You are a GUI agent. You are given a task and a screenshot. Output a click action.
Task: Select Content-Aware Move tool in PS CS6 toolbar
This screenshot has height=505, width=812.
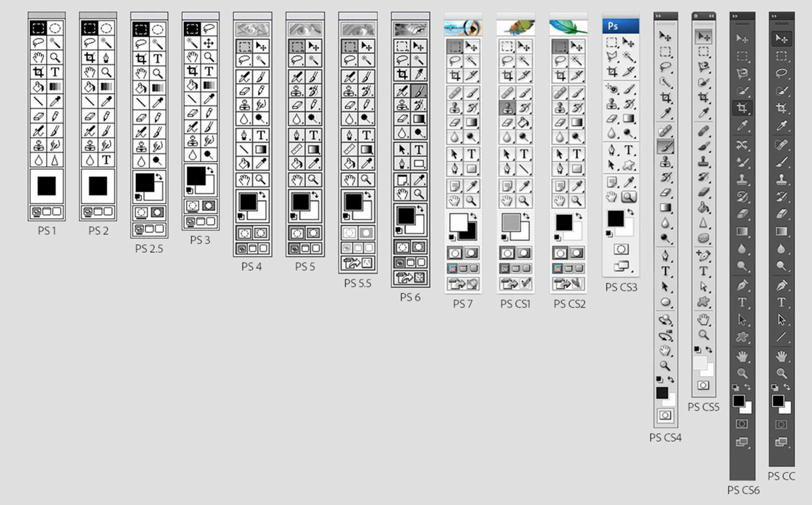tap(742, 145)
